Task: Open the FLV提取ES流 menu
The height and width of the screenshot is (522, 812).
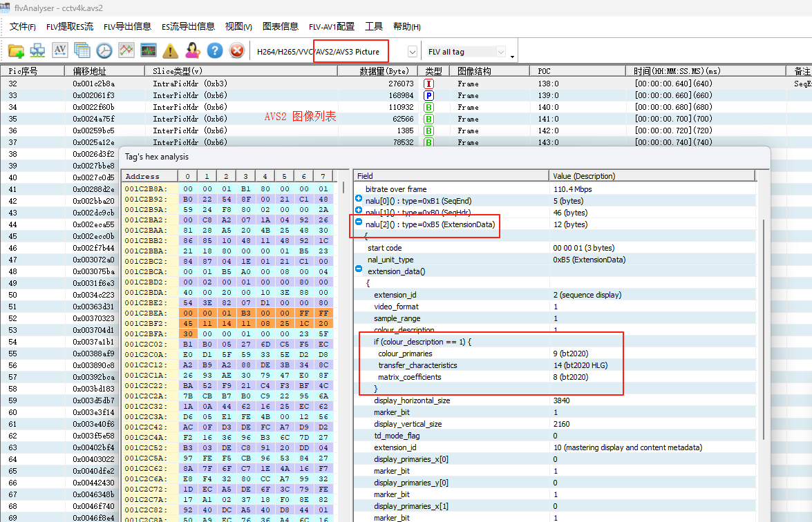Action: click(x=70, y=26)
